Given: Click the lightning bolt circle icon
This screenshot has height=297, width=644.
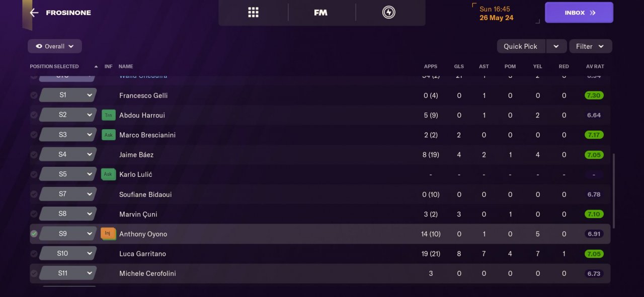Looking at the screenshot, I should (388, 13).
